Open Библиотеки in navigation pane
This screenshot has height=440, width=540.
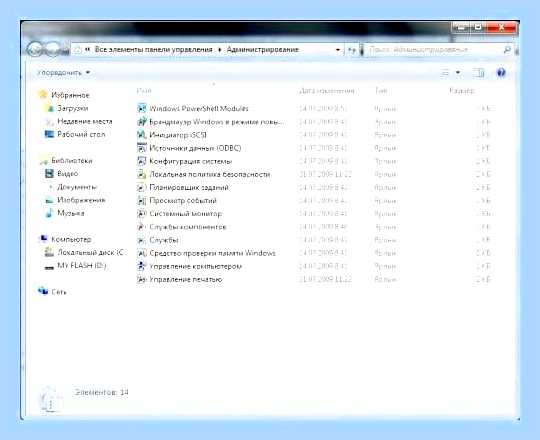(x=72, y=160)
